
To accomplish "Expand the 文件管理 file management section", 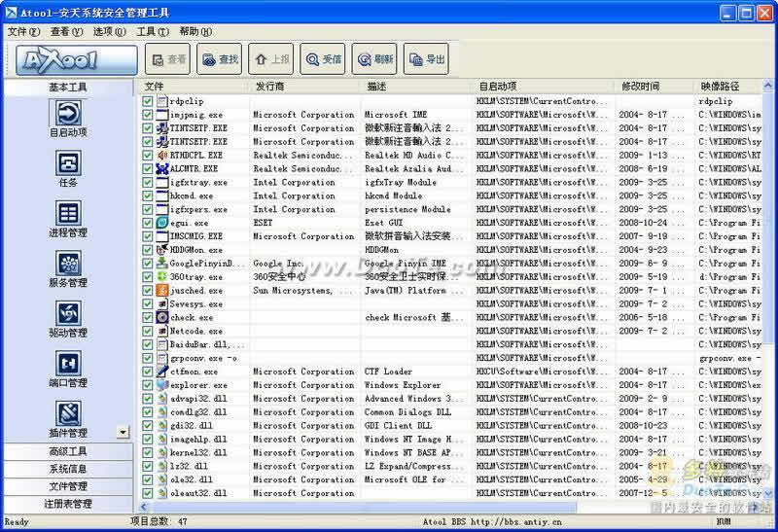I will coord(68,486).
